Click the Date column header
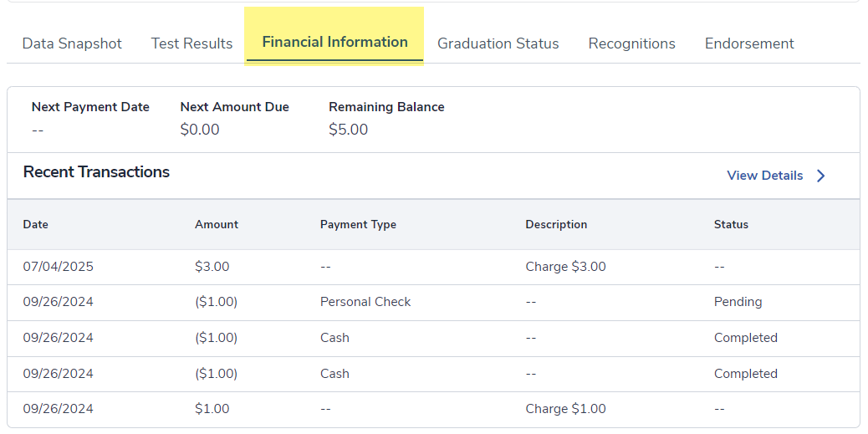This screenshot has height=434, width=868. (x=36, y=224)
